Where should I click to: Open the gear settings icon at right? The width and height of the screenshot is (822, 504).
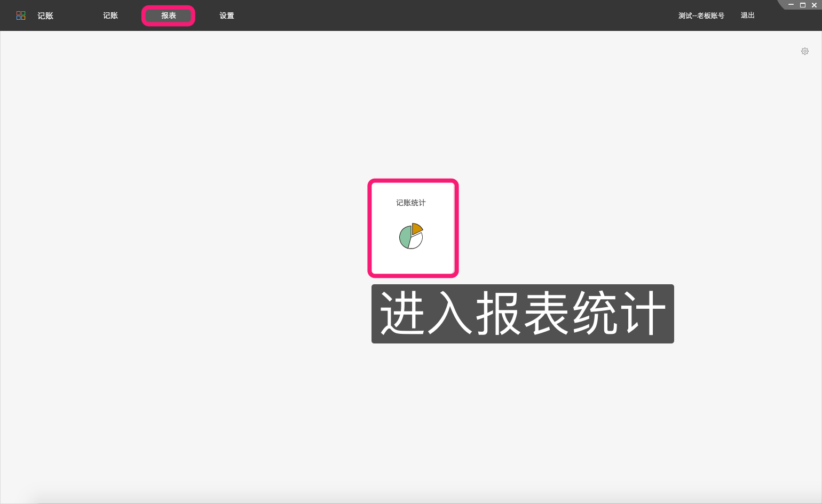click(x=805, y=51)
